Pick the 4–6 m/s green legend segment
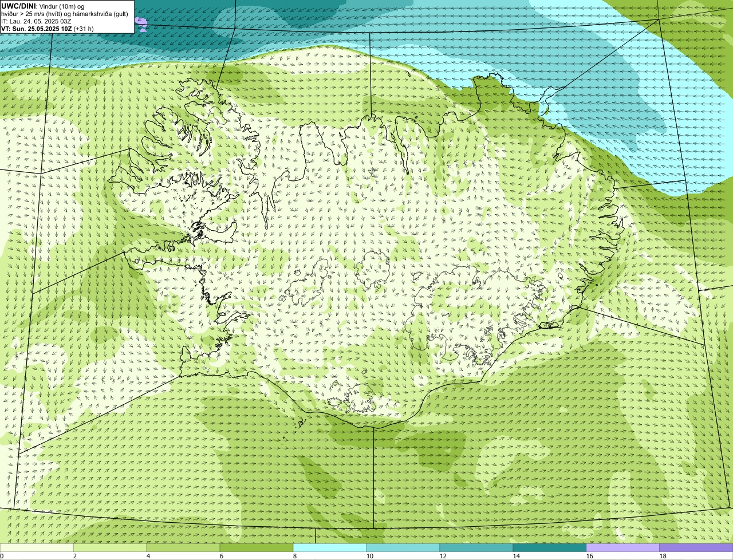 (183, 547)
